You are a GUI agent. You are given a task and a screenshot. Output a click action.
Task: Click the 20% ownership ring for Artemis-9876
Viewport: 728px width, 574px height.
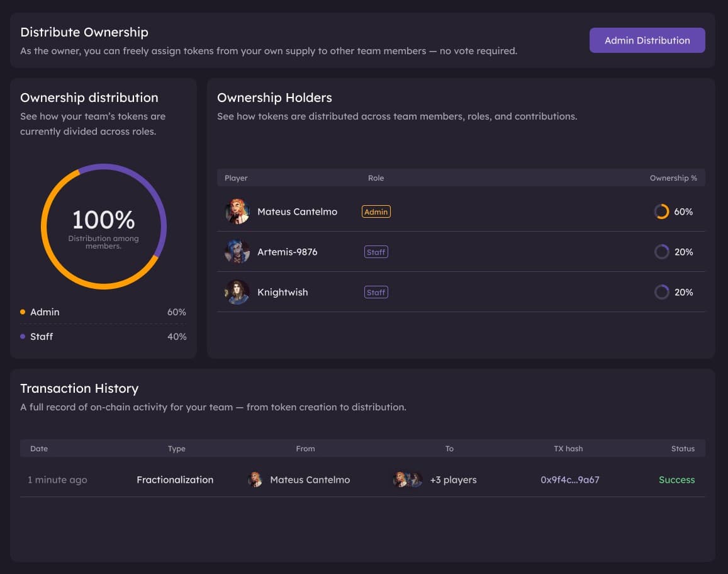pyautogui.click(x=661, y=252)
